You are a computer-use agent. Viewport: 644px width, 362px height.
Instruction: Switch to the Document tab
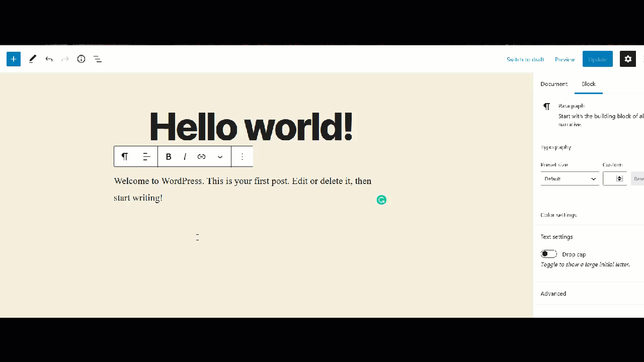click(x=554, y=84)
